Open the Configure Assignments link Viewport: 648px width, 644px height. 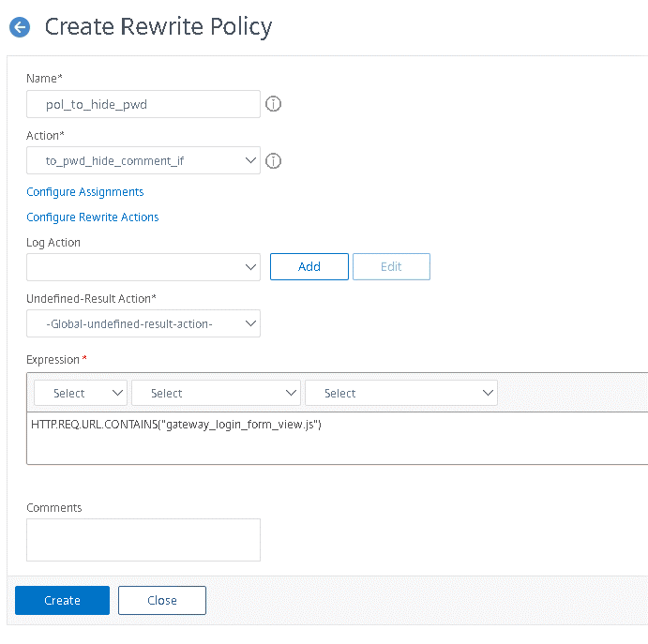pyautogui.click(x=85, y=192)
